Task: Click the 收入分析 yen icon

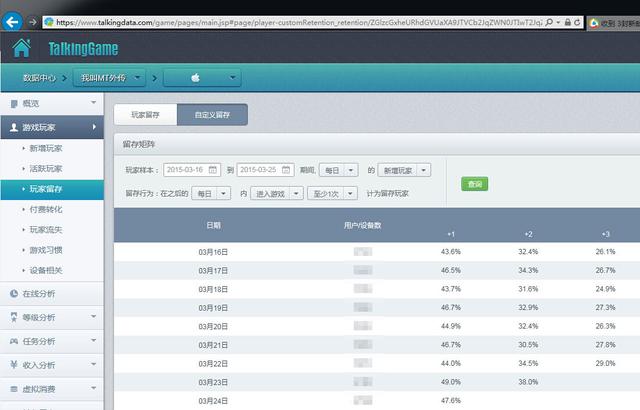Action: tap(14, 365)
